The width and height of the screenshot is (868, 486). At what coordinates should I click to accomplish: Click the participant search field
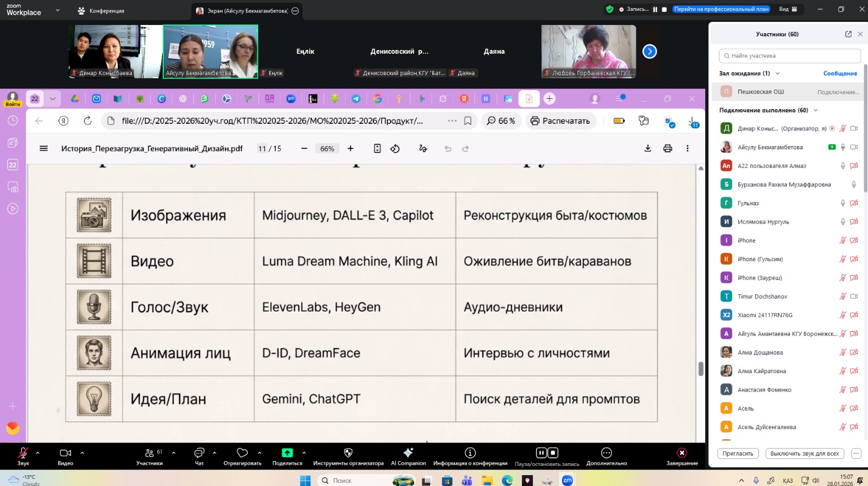coord(789,56)
